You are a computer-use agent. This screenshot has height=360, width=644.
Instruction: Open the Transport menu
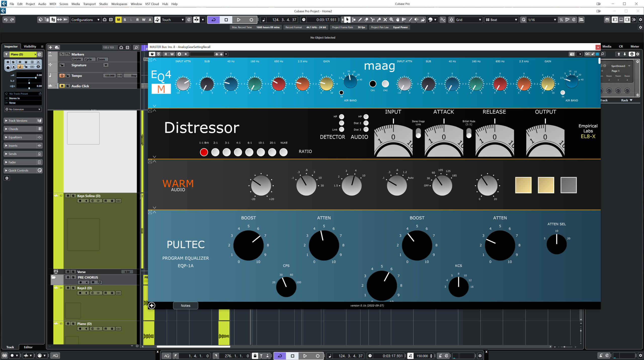click(89, 4)
